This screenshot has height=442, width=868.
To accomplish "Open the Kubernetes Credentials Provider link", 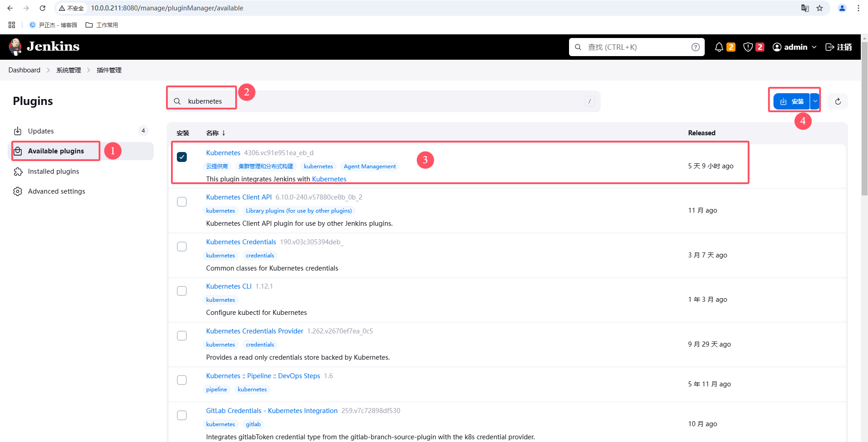I will pos(255,331).
